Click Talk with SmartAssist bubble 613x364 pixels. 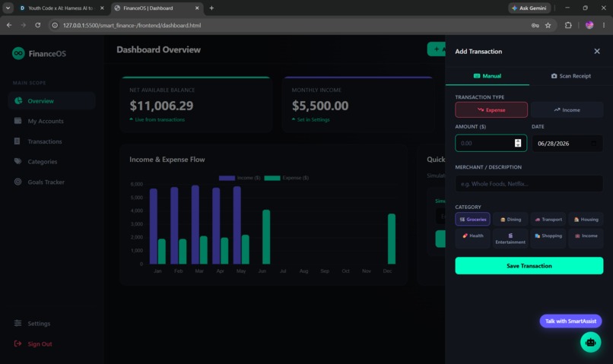click(x=570, y=321)
